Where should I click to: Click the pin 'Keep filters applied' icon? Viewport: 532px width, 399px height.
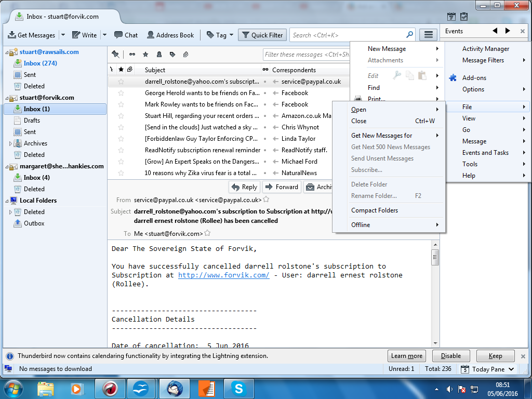coord(115,55)
